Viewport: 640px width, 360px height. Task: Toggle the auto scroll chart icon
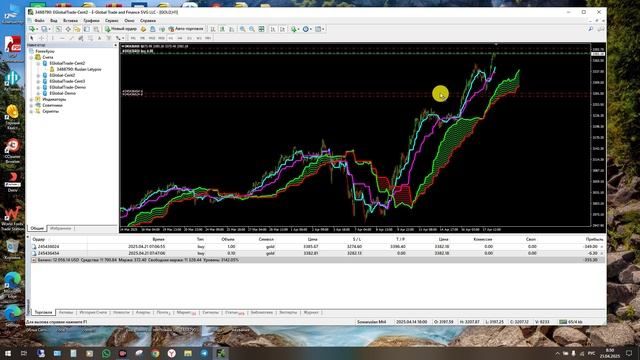pos(273,29)
